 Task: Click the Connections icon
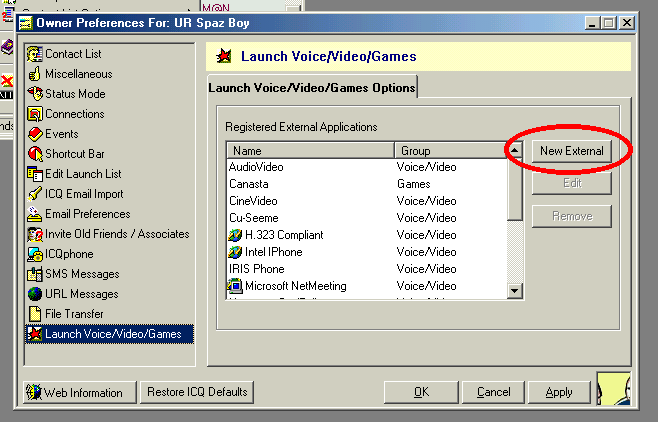click(34, 114)
